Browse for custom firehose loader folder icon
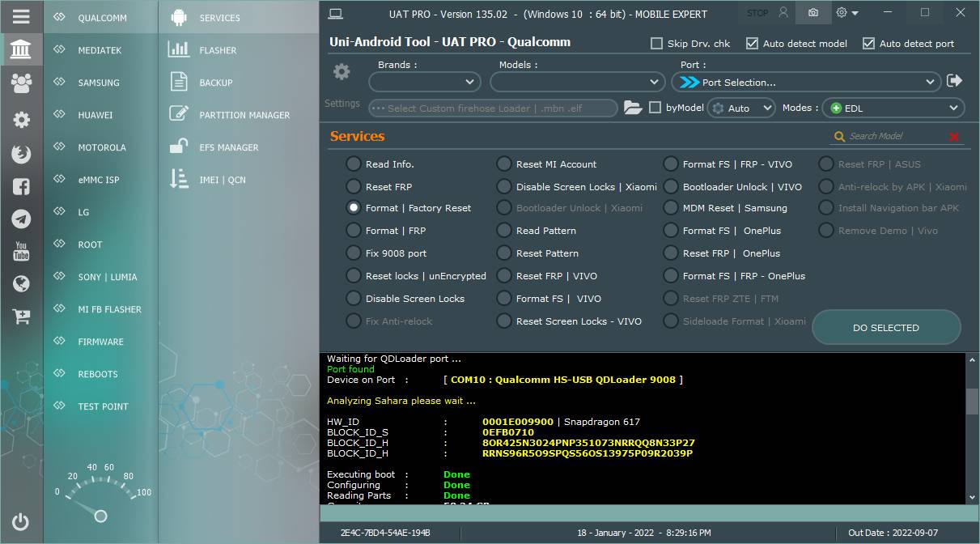The width and height of the screenshot is (980, 544). tap(633, 108)
